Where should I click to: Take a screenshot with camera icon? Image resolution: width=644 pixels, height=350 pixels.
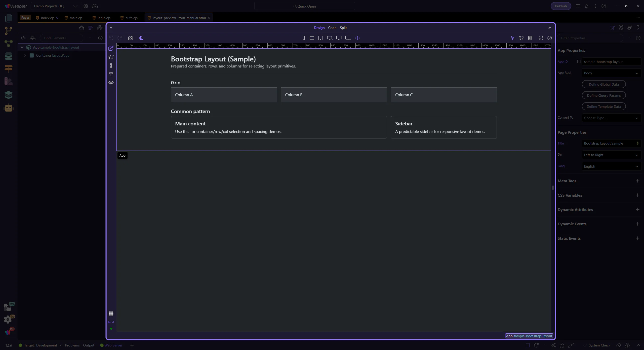130,38
